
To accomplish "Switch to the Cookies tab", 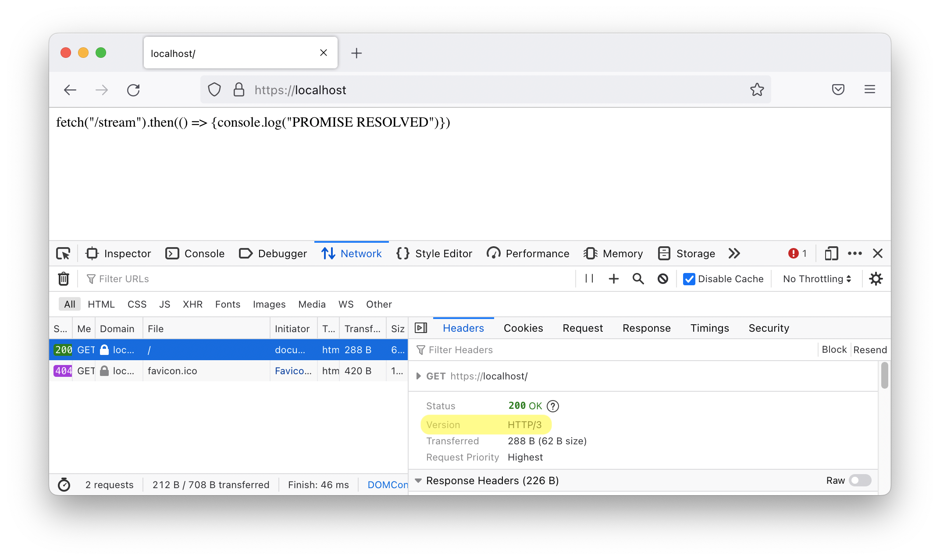I will click(x=523, y=328).
